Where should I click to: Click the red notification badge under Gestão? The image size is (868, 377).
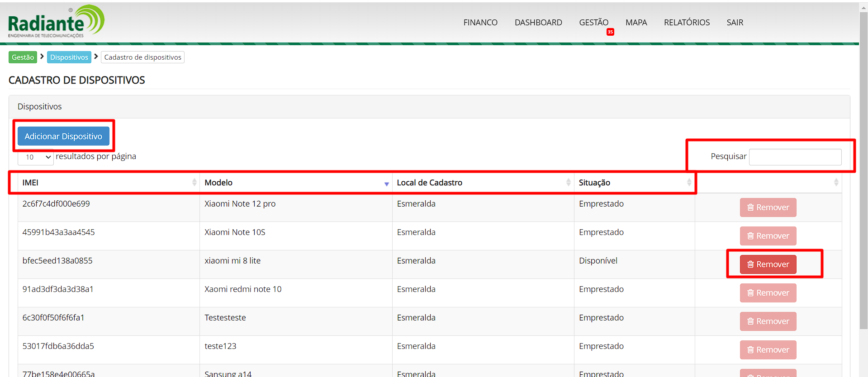point(610,32)
